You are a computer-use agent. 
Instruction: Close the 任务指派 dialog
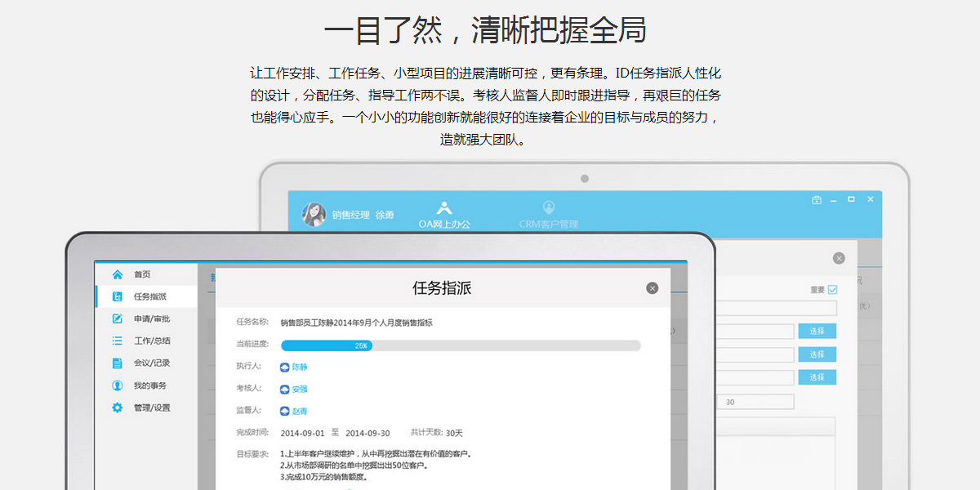coord(652,288)
